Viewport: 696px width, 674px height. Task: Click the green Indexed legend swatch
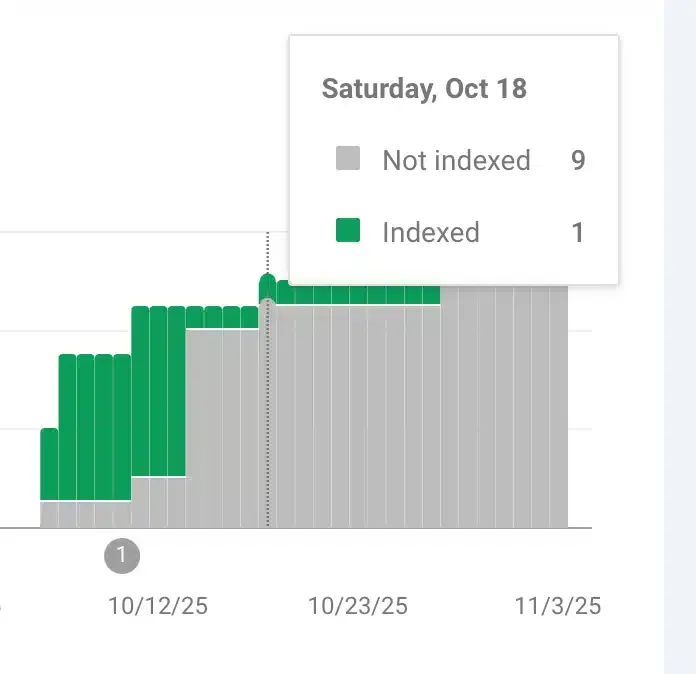tap(347, 232)
